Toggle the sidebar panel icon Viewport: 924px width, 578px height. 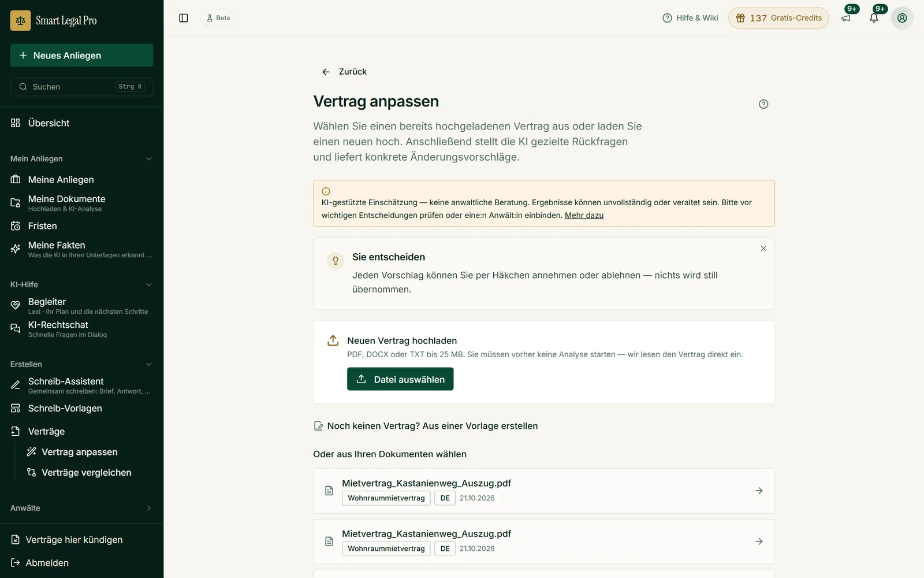tap(184, 18)
